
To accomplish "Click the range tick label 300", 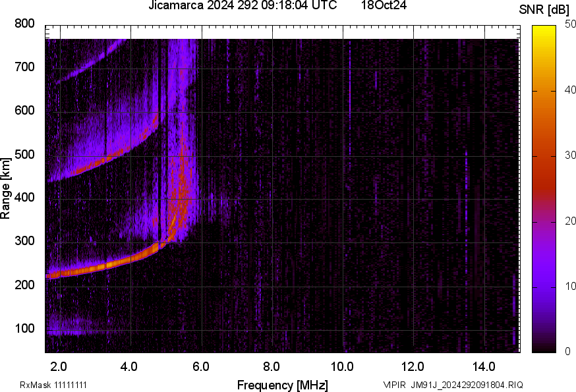I will point(24,241).
